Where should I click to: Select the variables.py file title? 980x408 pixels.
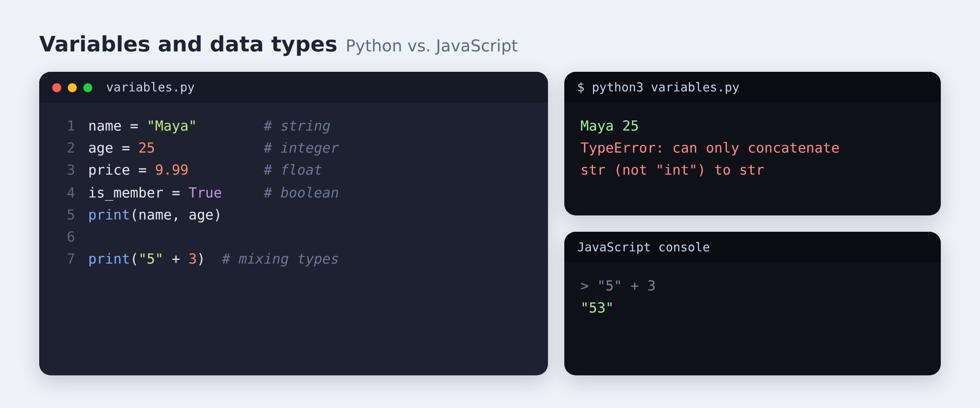pos(150,87)
